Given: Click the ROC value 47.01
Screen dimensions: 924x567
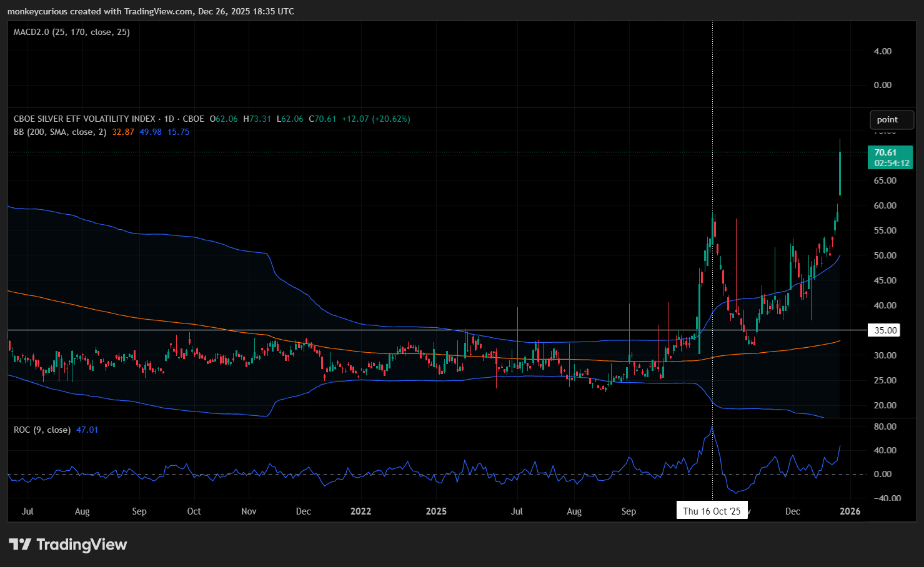Looking at the screenshot, I should [87, 430].
